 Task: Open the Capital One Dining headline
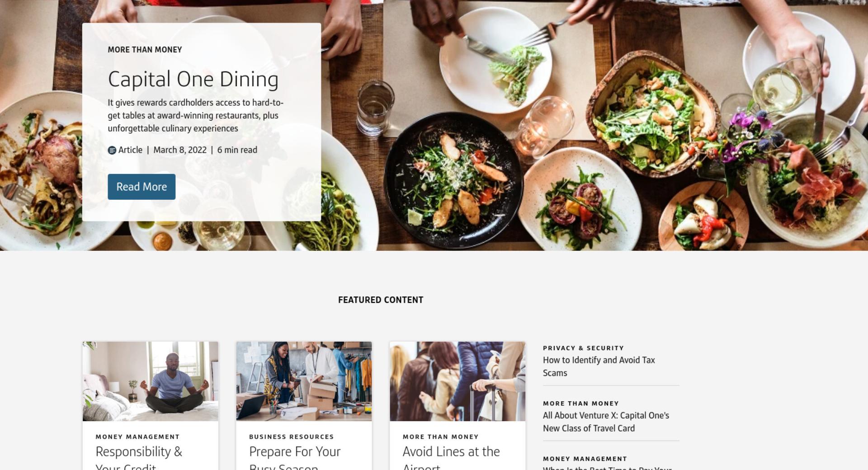[193, 79]
